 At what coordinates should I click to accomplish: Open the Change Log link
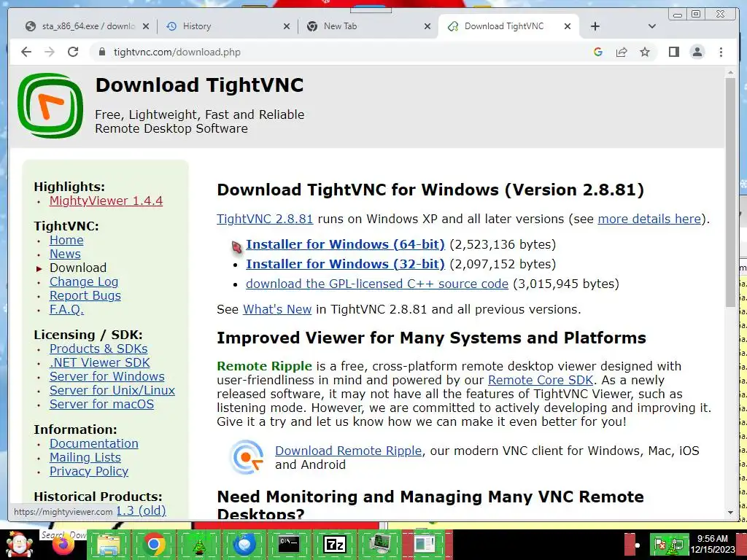84,282
